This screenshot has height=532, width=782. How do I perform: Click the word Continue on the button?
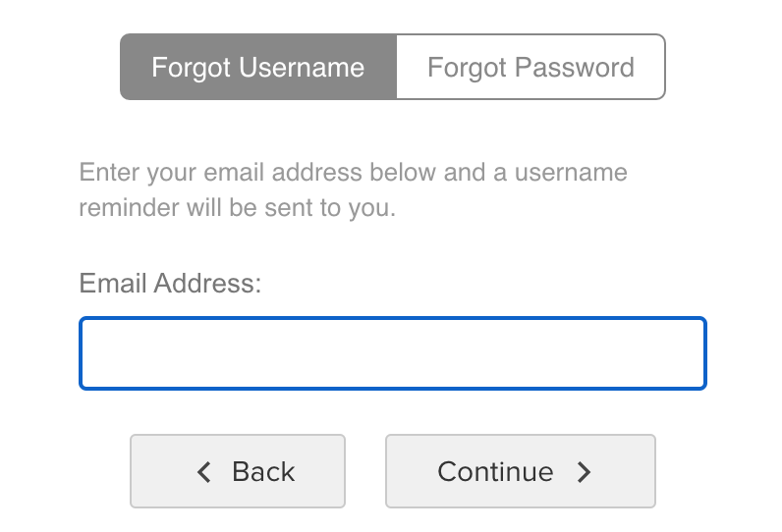(x=495, y=472)
